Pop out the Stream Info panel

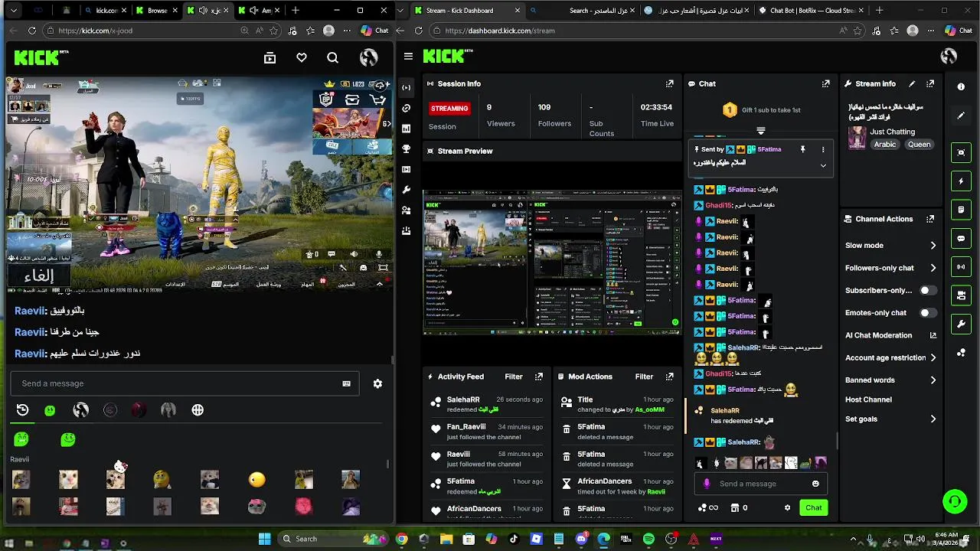point(930,83)
